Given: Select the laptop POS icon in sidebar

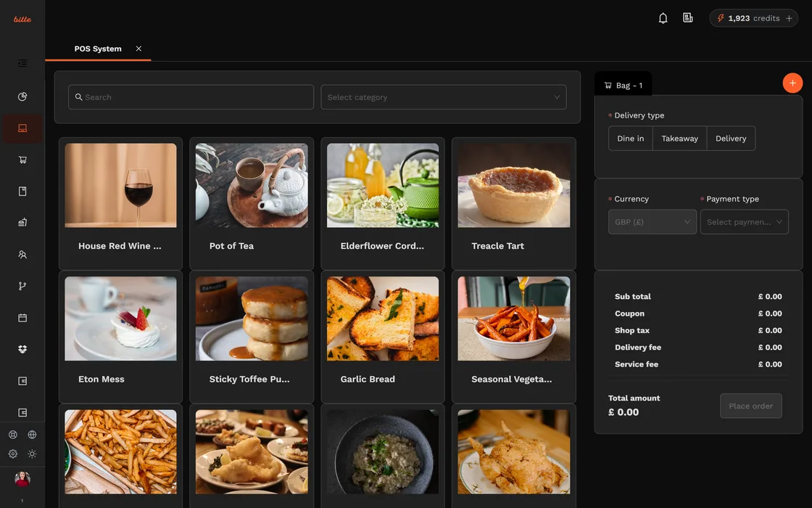Looking at the screenshot, I should coord(22,128).
